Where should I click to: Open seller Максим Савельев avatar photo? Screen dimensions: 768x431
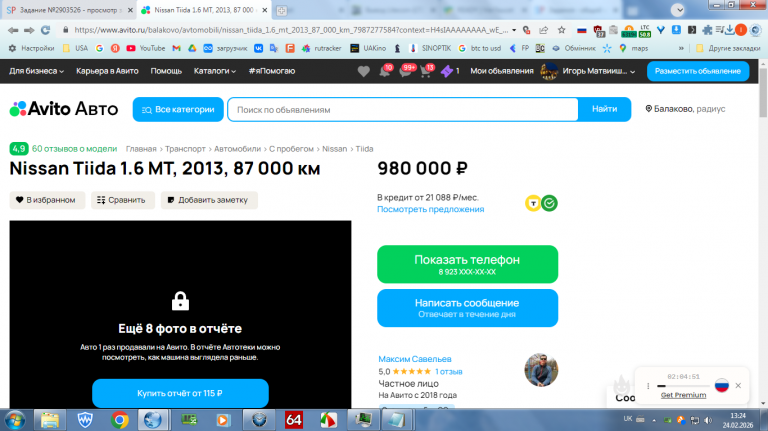pyautogui.click(x=541, y=370)
